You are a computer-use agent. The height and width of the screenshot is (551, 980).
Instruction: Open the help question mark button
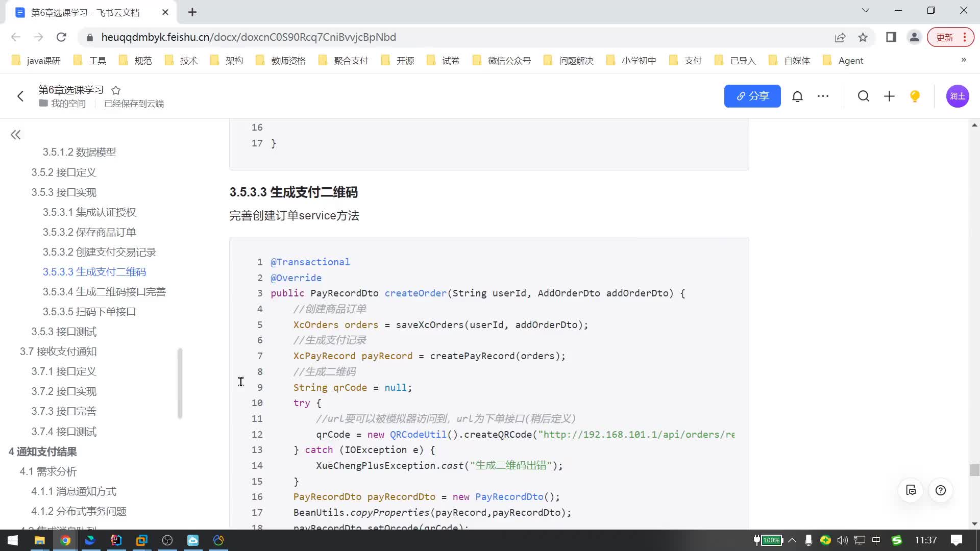941,490
